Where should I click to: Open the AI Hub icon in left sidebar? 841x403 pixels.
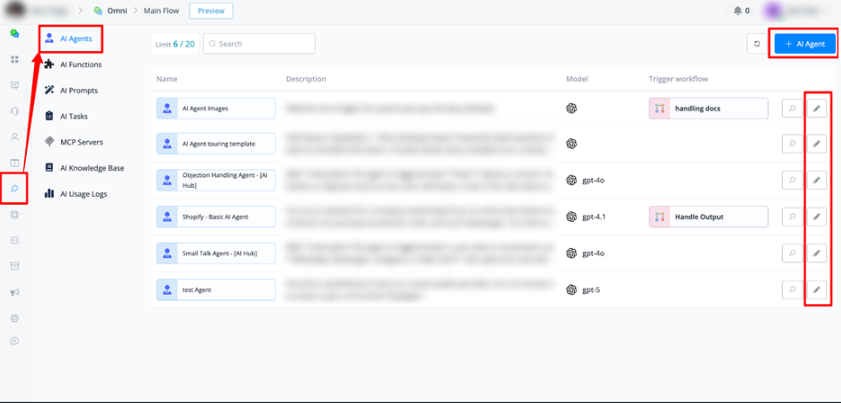[15, 188]
